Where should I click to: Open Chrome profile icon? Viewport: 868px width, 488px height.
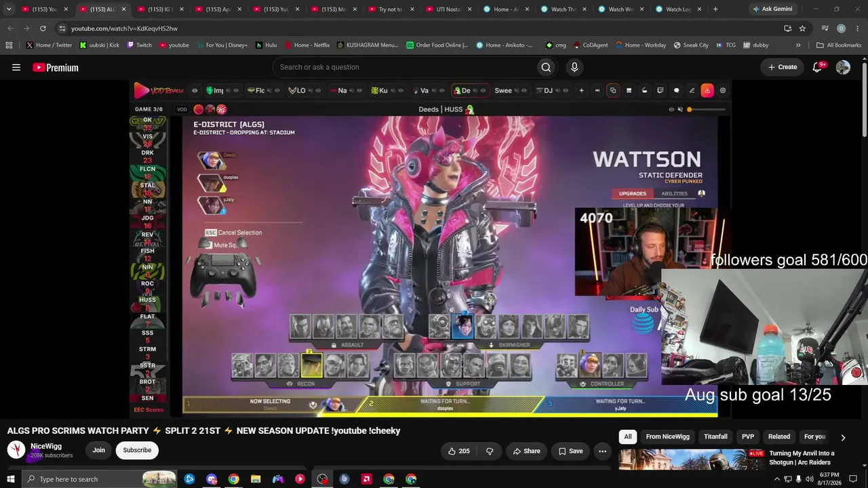pos(841,28)
